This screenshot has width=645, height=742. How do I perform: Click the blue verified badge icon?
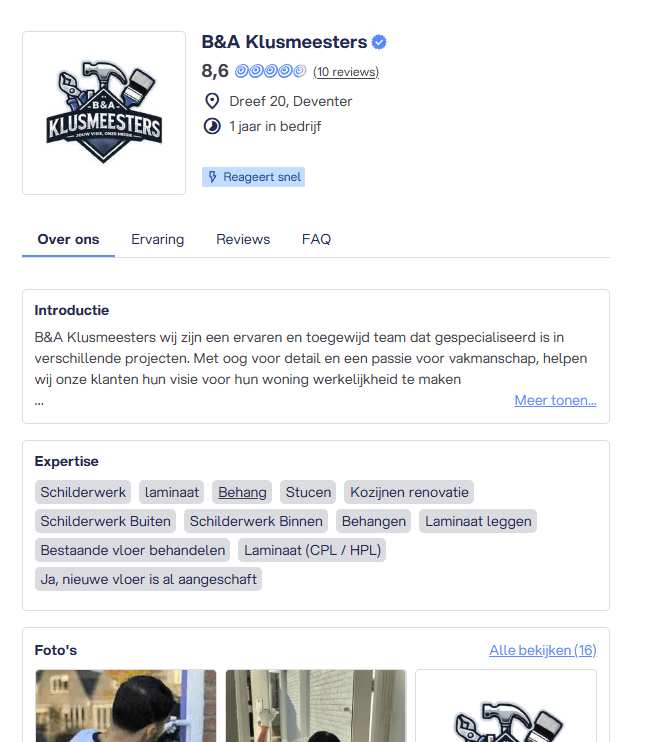click(x=379, y=42)
